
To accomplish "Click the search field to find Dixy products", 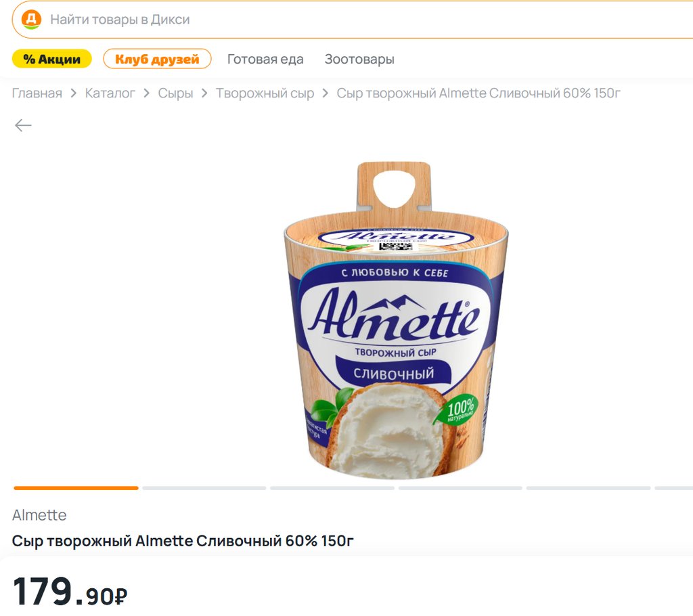I will coord(365,20).
